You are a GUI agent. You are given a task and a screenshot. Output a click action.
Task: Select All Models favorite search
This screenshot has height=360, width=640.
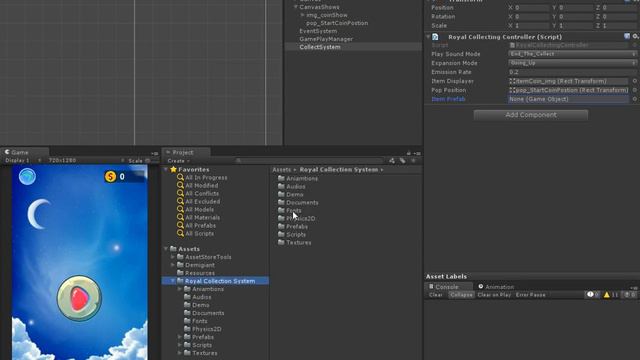195,209
